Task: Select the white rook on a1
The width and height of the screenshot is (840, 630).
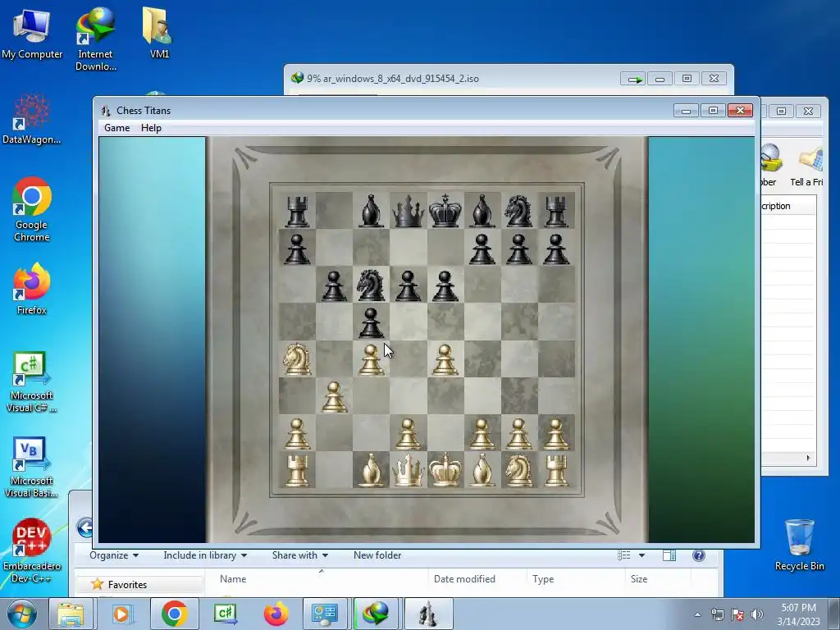Action: click(297, 470)
